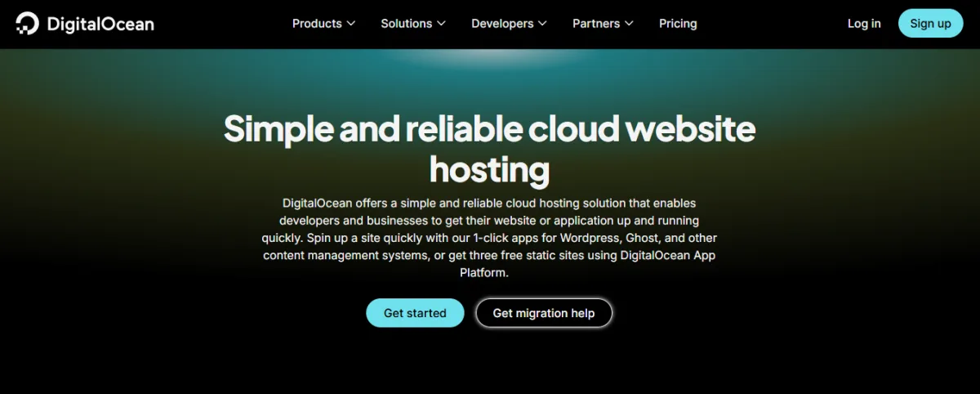The width and height of the screenshot is (980, 394).
Task: Click the paragraph starting 'DigitalOcean offers a simple'
Action: point(490,238)
